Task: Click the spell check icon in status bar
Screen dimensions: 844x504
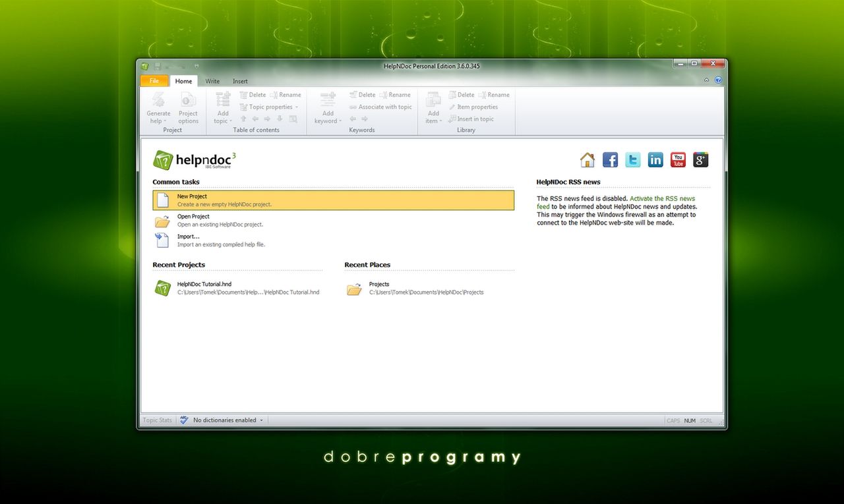Action: 184,420
